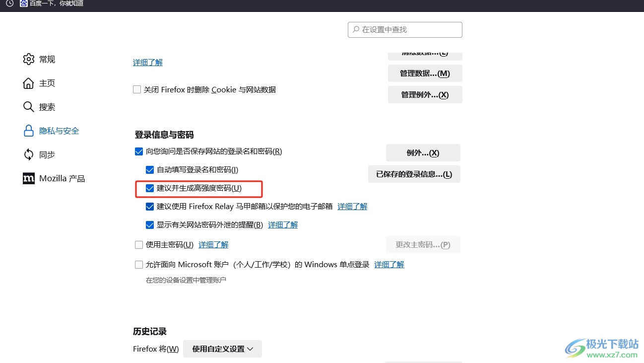Open 详细了解 link next to 使用主密码
The height and width of the screenshot is (363, 644).
(x=214, y=244)
